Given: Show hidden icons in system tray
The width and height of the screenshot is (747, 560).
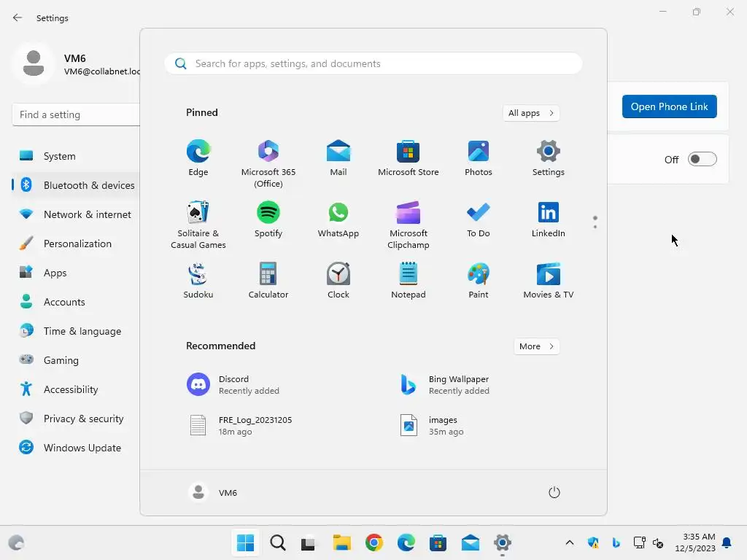Looking at the screenshot, I should [569, 542].
